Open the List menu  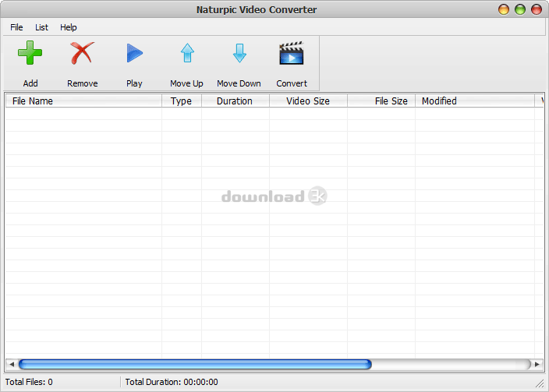point(41,27)
